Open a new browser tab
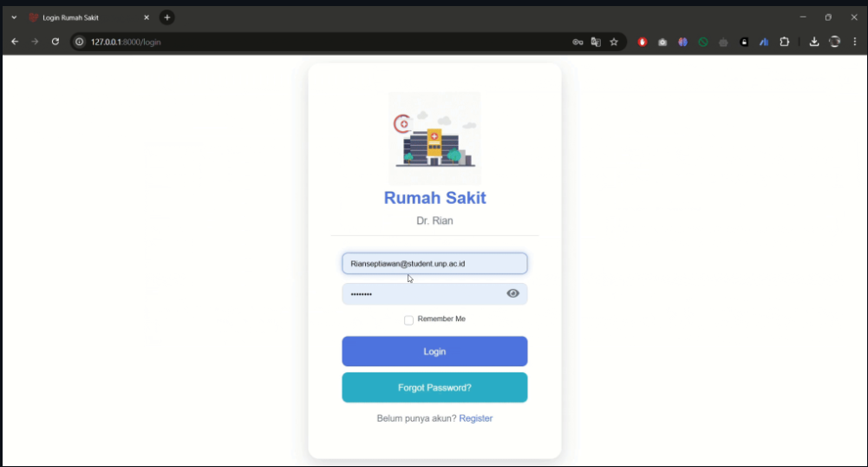Viewport: 868px width, 467px height. (x=167, y=17)
